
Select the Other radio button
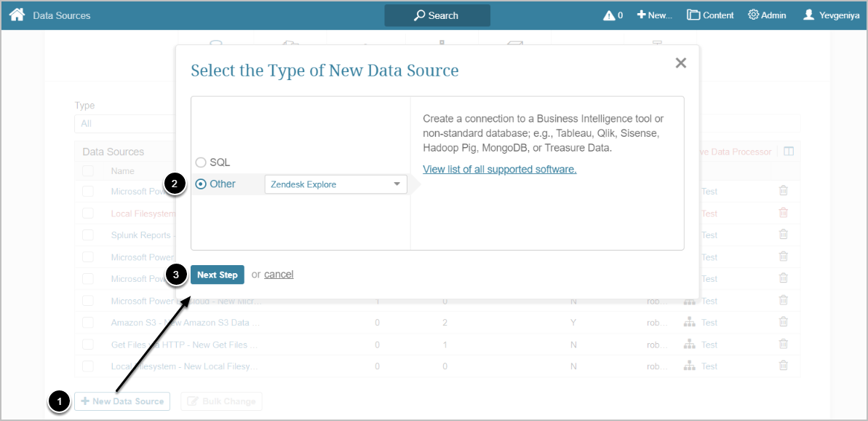[x=200, y=184]
